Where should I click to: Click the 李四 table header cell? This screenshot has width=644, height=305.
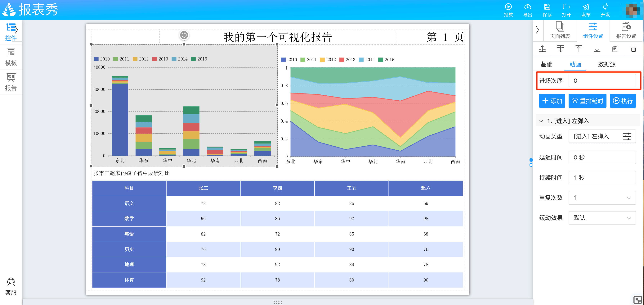click(x=277, y=188)
